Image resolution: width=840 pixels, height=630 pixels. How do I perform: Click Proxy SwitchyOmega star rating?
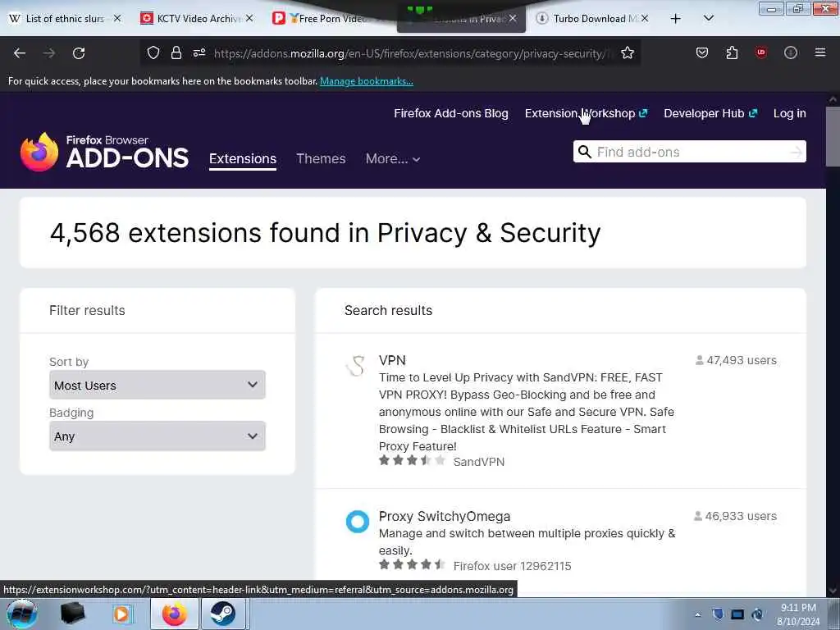[x=412, y=564]
